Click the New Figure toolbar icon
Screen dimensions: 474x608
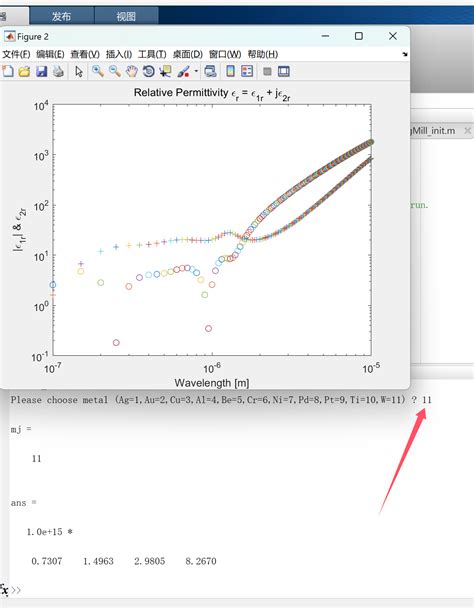(8, 71)
